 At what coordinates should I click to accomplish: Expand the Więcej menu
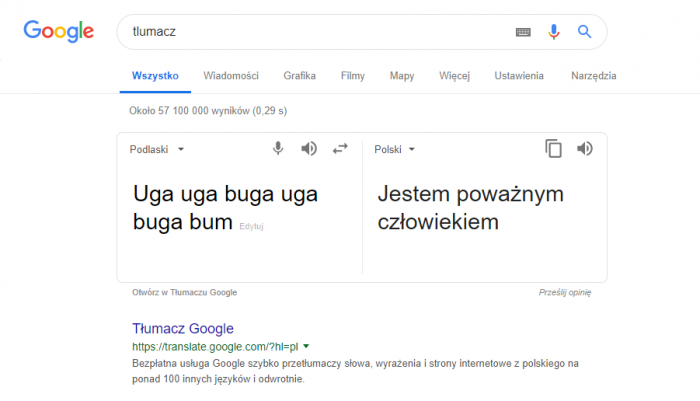click(454, 76)
